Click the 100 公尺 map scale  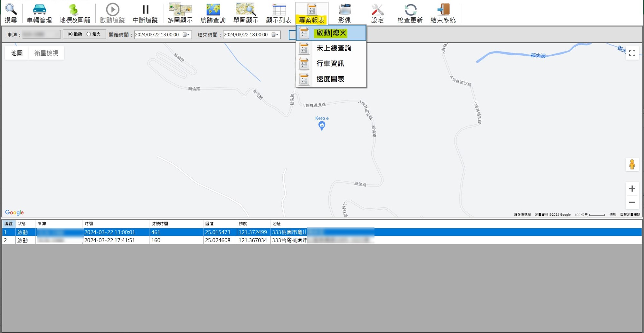[590, 214]
